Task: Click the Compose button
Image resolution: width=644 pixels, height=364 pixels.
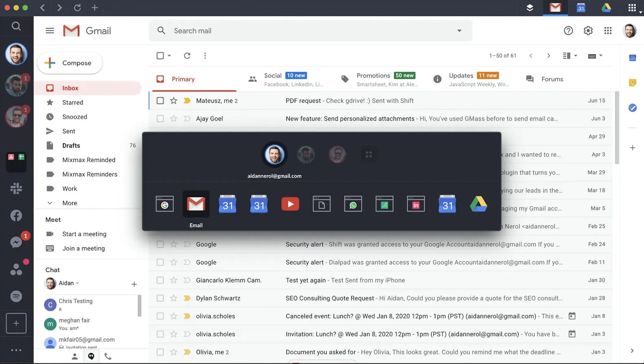Action: click(70, 63)
